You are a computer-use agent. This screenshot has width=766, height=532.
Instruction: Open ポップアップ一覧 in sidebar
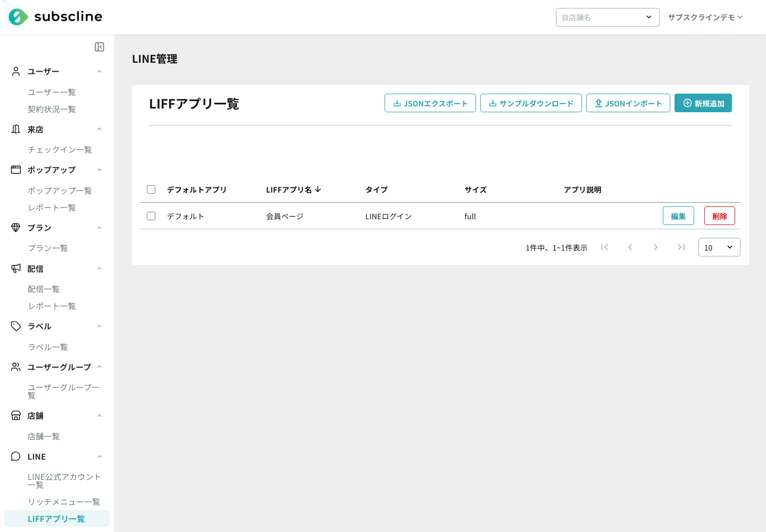click(60, 190)
